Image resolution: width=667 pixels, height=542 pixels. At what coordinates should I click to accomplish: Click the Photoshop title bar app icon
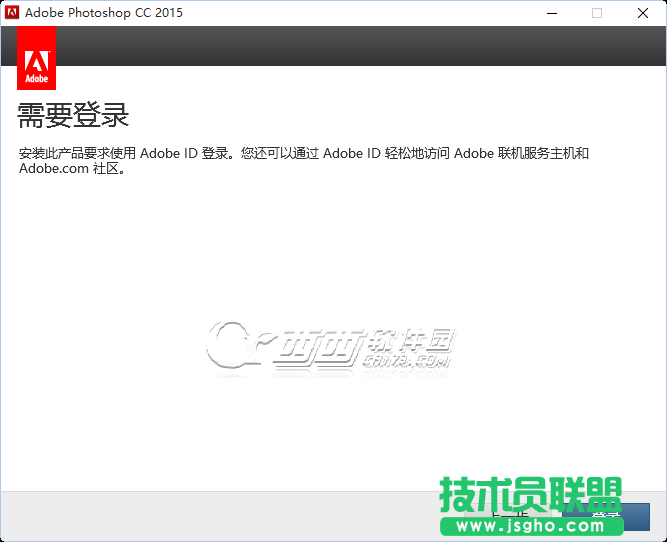(12, 13)
